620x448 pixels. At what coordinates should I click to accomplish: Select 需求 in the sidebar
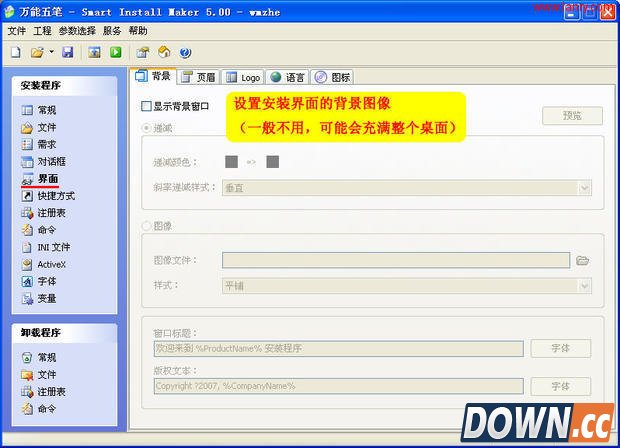pyautogui.click(x=39, y=144)
